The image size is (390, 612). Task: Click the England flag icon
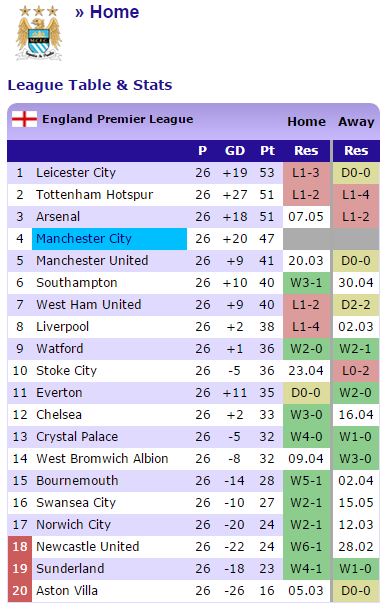pos(24,119)
